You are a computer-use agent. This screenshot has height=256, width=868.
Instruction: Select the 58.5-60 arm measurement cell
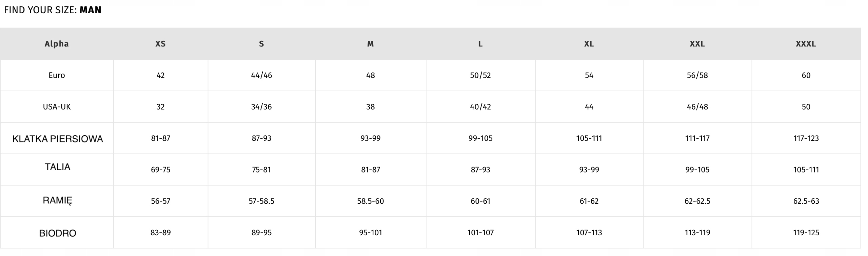point(370,201)
